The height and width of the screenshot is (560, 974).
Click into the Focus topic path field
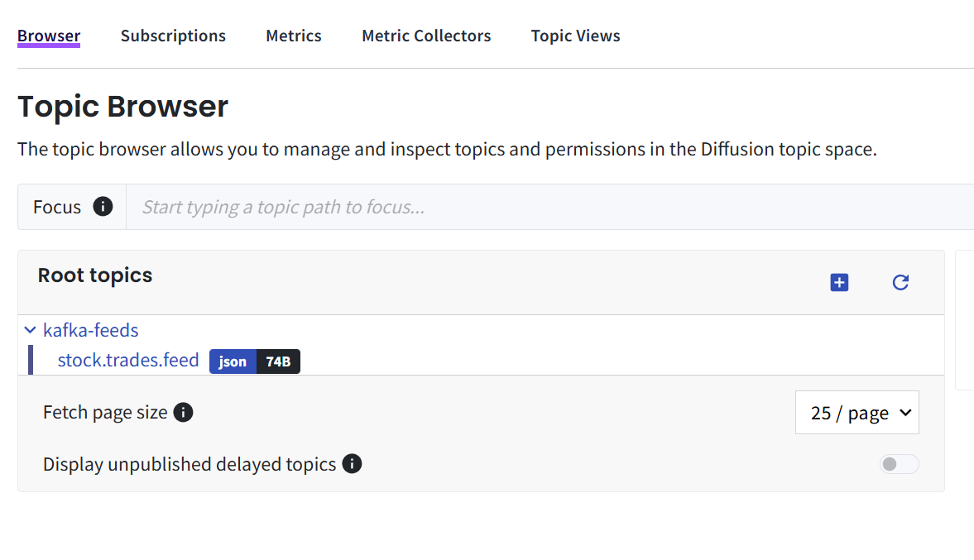[546, 207]
